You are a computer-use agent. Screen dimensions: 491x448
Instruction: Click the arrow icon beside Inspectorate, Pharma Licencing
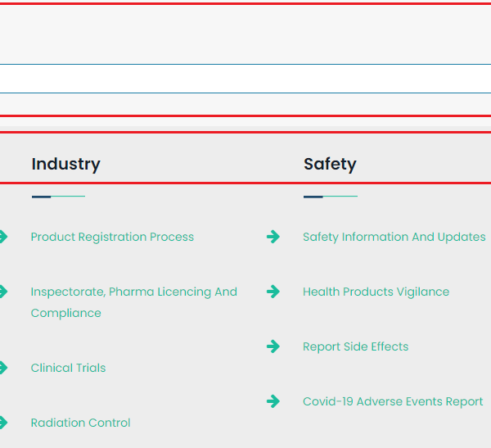click(3, 292)
